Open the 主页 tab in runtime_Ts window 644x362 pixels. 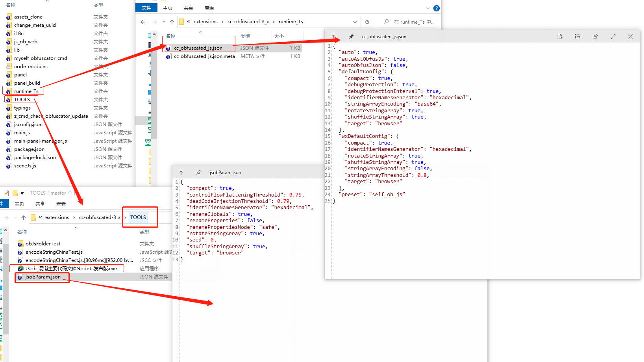pyautogui.click(x=168, y=8)
